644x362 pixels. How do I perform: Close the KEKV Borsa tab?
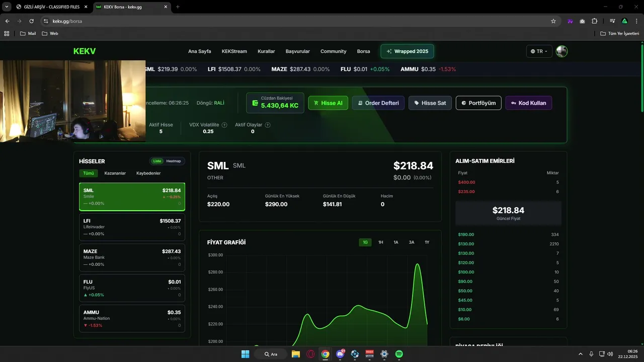pos(165,7)
